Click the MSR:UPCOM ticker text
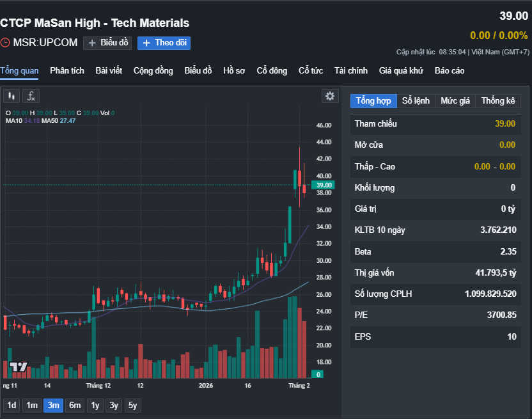The image size is (532, 419). coord(45,42)
